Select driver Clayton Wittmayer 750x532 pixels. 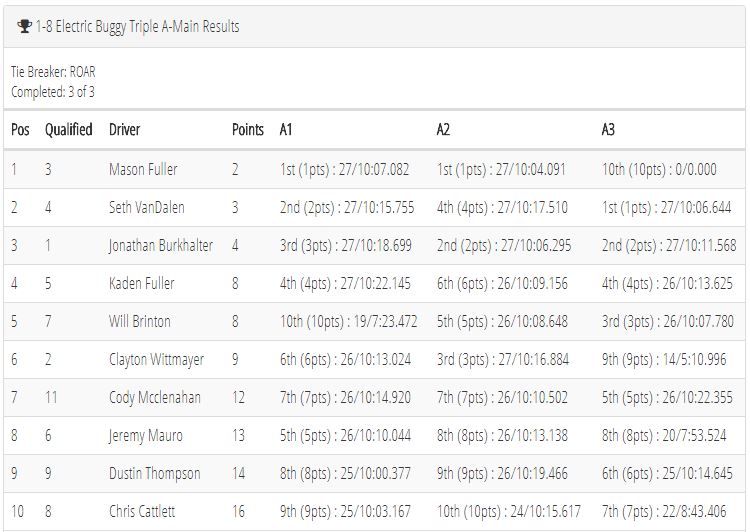pyautogui.click(x=156, y=360)
